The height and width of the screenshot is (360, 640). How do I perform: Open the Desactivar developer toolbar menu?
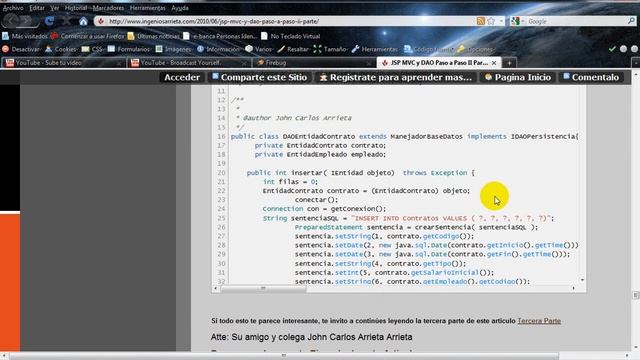[x=21, y=49]
